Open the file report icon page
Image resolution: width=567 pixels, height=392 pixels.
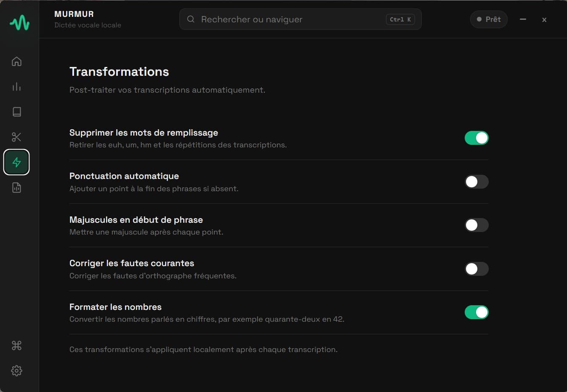point(16,187)
